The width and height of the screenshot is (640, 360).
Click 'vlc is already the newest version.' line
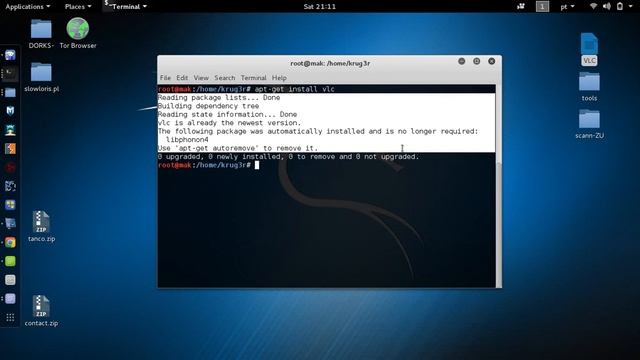point(229,123)
